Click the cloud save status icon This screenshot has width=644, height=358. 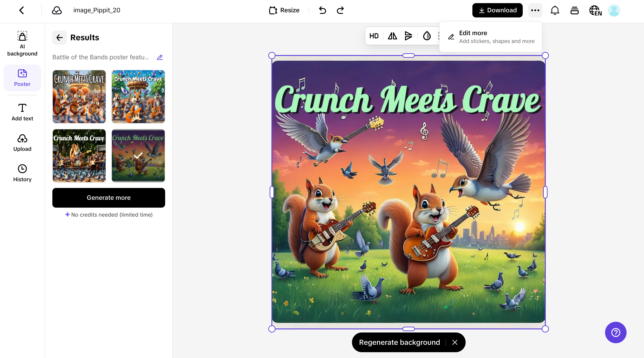(57, 10)
